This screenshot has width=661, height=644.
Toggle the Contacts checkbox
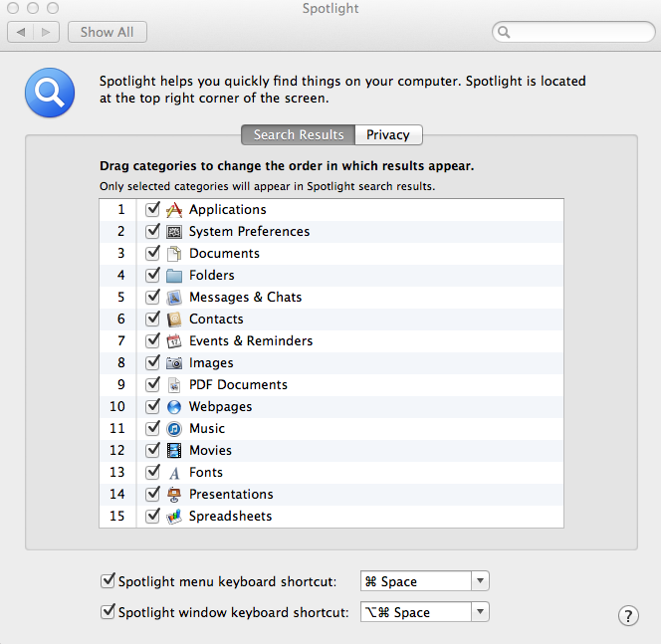(152, 319)
